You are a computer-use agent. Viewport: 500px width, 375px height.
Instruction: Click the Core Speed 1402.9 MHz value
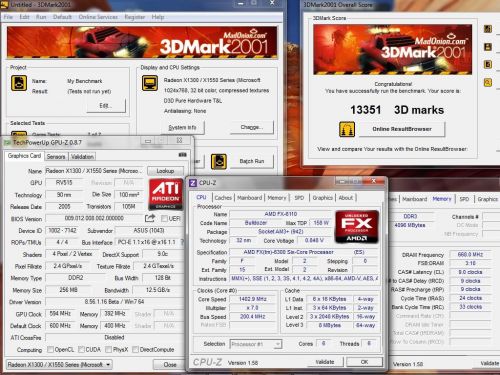(x=252, y=299)
